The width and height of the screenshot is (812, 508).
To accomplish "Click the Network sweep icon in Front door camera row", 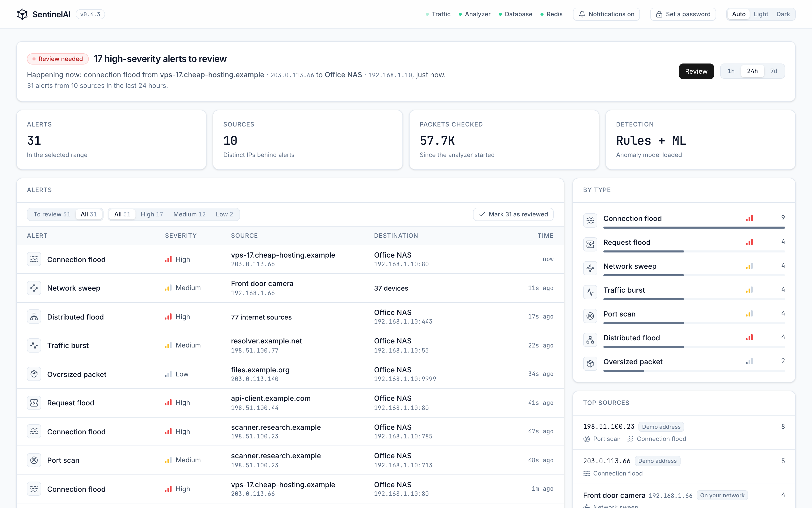I will (x=34, y=288).
